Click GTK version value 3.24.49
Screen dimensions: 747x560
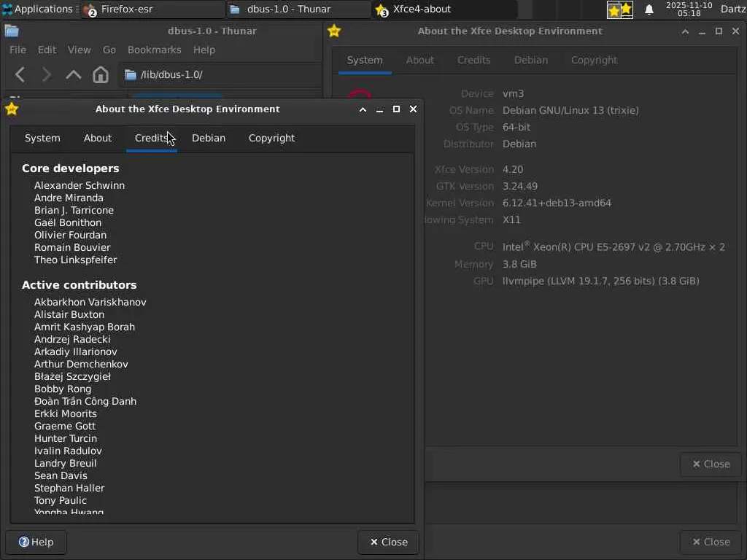tap(520, 186)
